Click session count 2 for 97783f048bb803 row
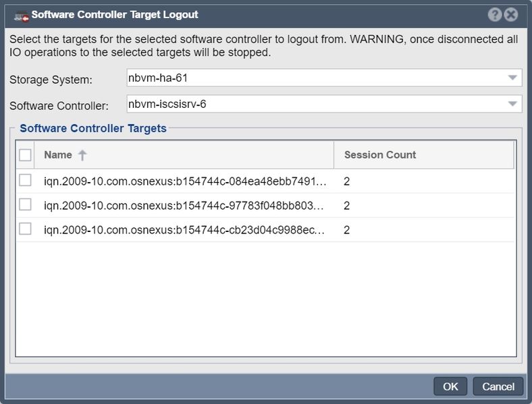This screenshot has height=404, width=532. point(346,206)
